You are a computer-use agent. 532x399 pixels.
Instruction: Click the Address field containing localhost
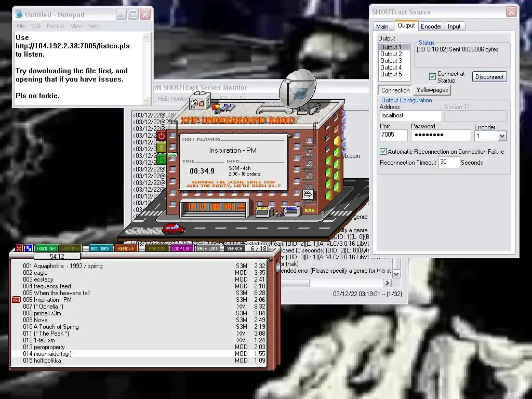click(x=410, y=116)
